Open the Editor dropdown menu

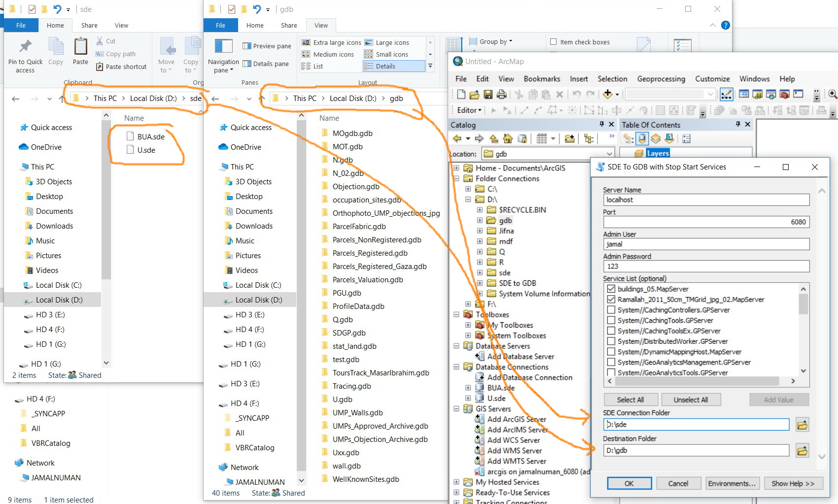[469, 110]
